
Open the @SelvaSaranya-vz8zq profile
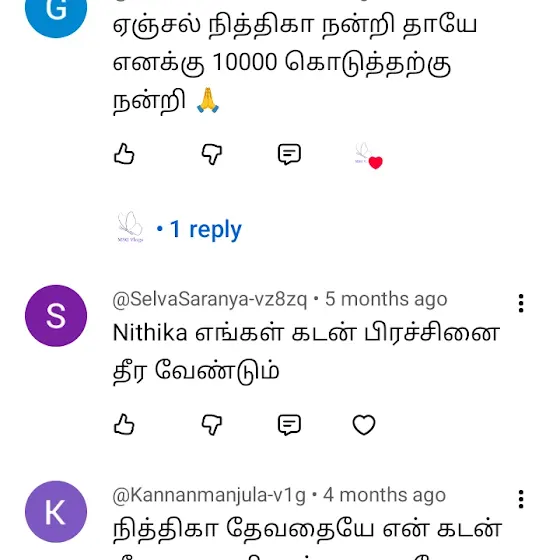(x=210, y=299)
